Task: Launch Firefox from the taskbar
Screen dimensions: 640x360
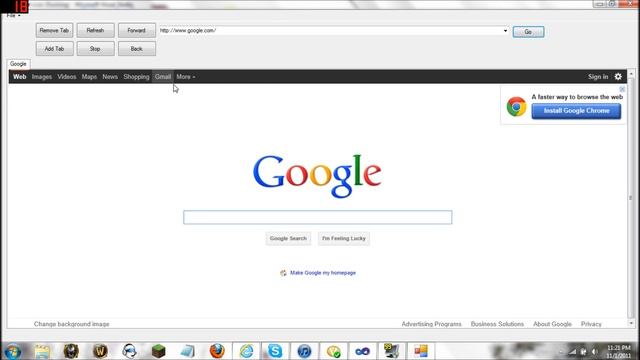Action: point(217,351)
